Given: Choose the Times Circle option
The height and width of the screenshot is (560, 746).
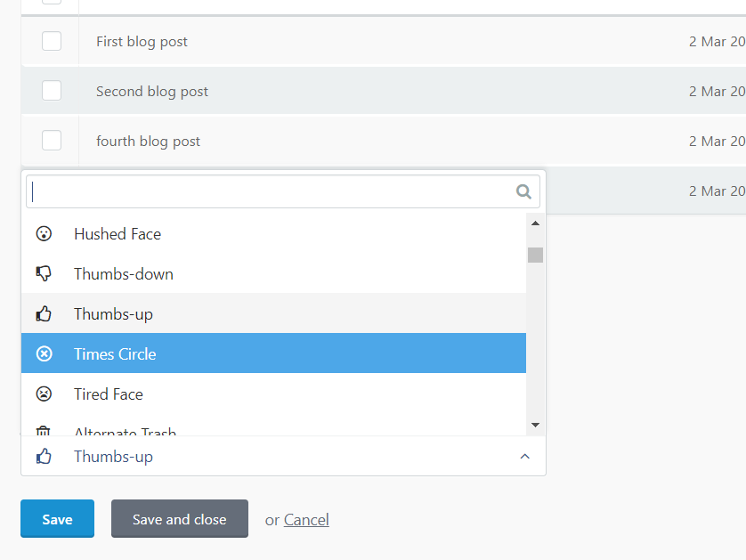Looking at the screenshot, I should tap(273, 353).
